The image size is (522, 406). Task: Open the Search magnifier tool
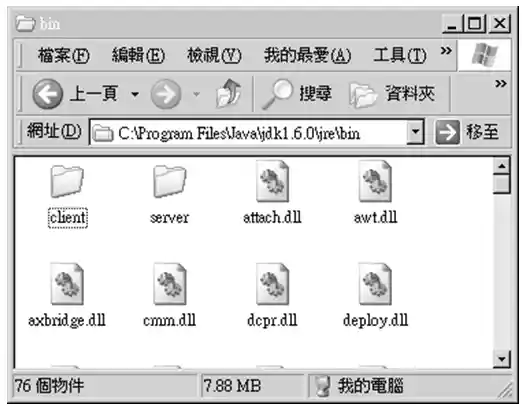[x=277, y=94]
